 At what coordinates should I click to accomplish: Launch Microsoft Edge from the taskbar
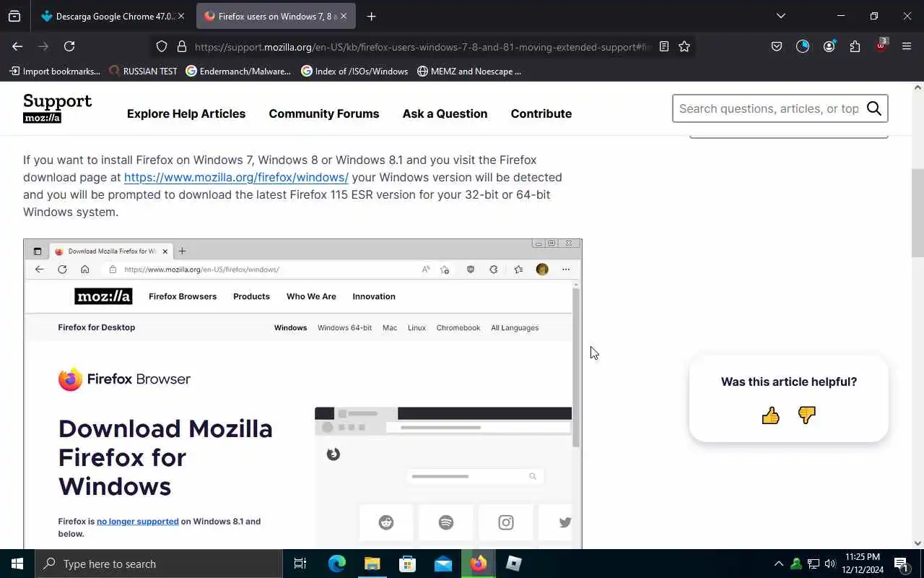coord(336,564)
